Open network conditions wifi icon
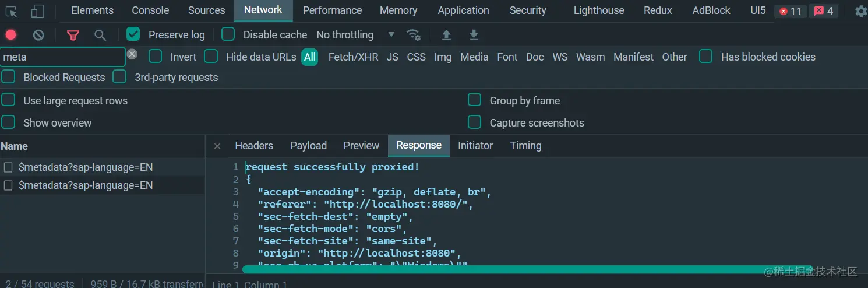The height and width of the screenshot is (288, 868). [414, 35]
